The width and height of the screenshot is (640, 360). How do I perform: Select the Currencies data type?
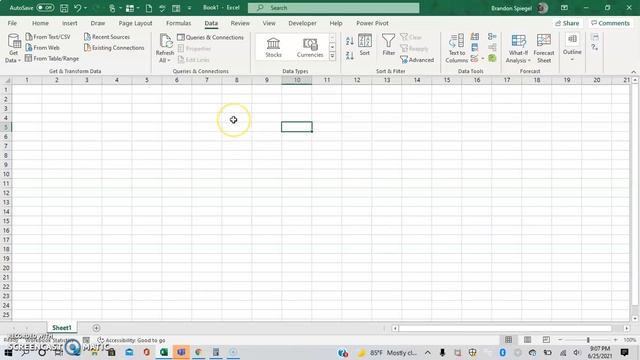(310, 47)
